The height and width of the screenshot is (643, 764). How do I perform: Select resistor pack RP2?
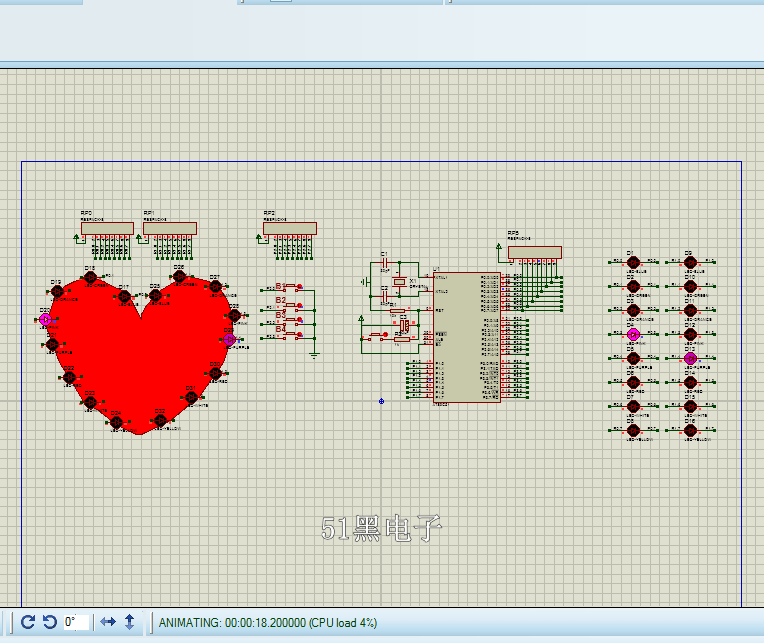coord(290,228)
